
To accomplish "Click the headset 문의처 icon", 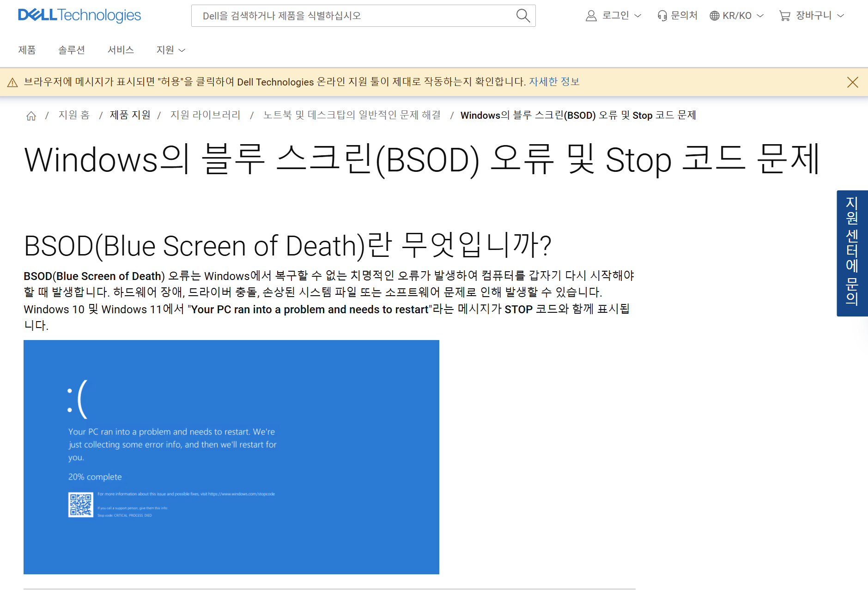I will tap(662, 16).
